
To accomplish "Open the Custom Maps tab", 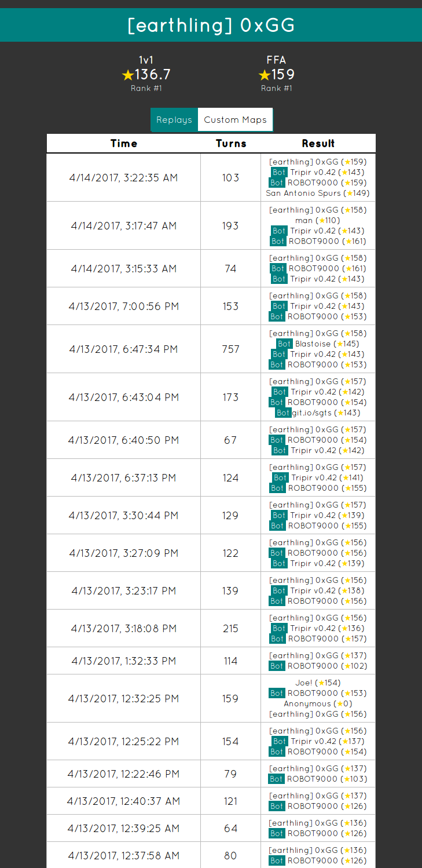I will (235, 120).
